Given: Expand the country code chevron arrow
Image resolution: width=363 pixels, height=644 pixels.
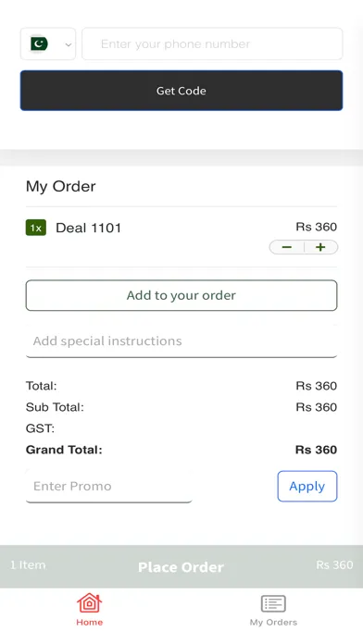Looking at the screenshot, I should coord(69,44).
